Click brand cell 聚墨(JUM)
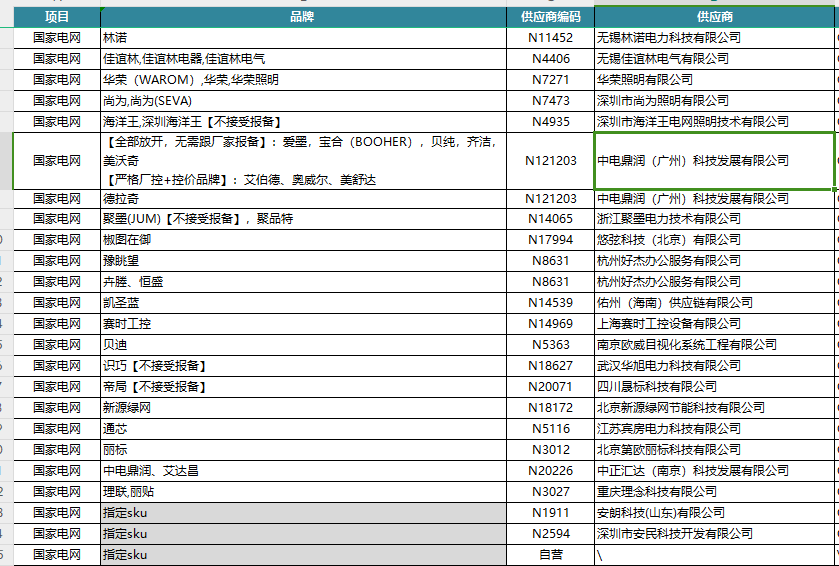Image resolution: width=839 pixels, height=566 pixels. point(303,219)
